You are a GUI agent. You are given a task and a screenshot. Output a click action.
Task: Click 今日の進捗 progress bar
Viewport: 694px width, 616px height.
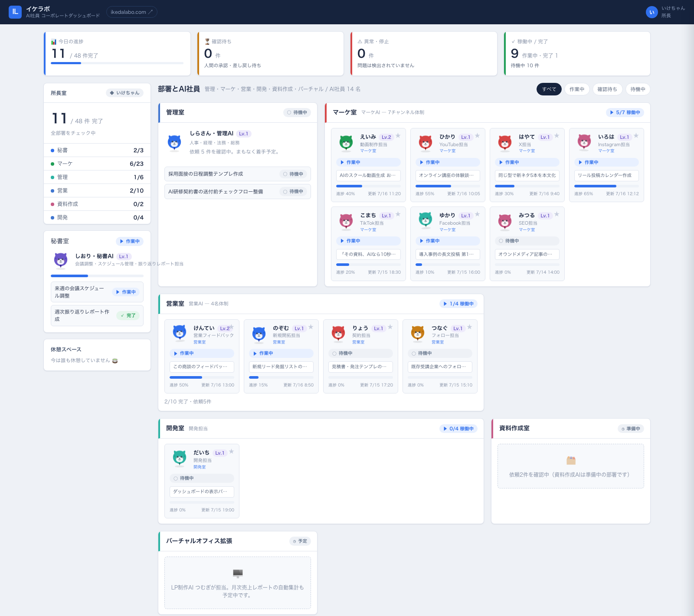pos(117,63)
